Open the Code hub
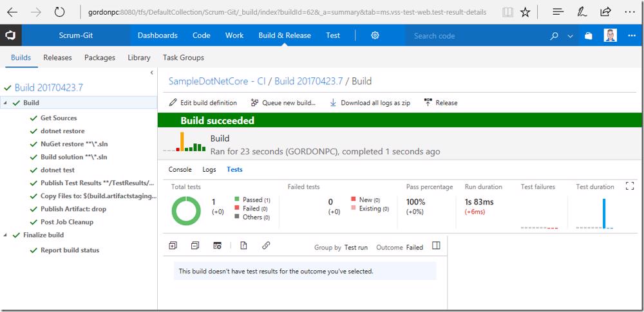644x312 pixels. pyautogui.click(x=201, y=35)
